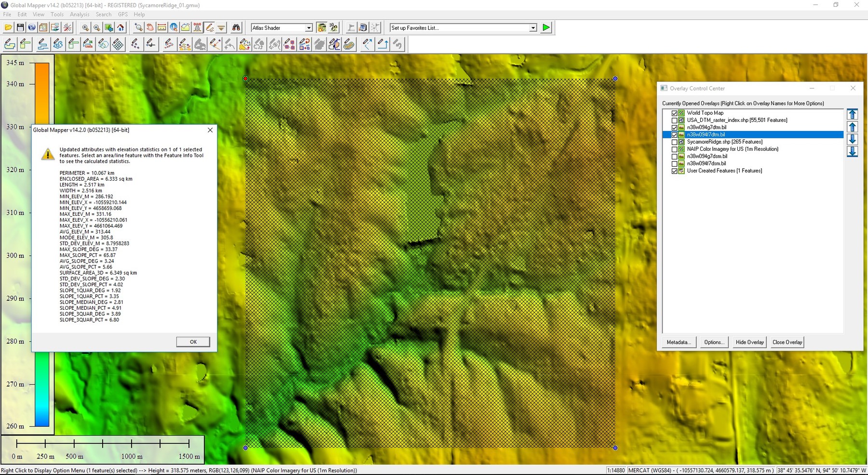Uncheck the User Created Features overlay
Screen dimensions: 868x475
[675, 171]
